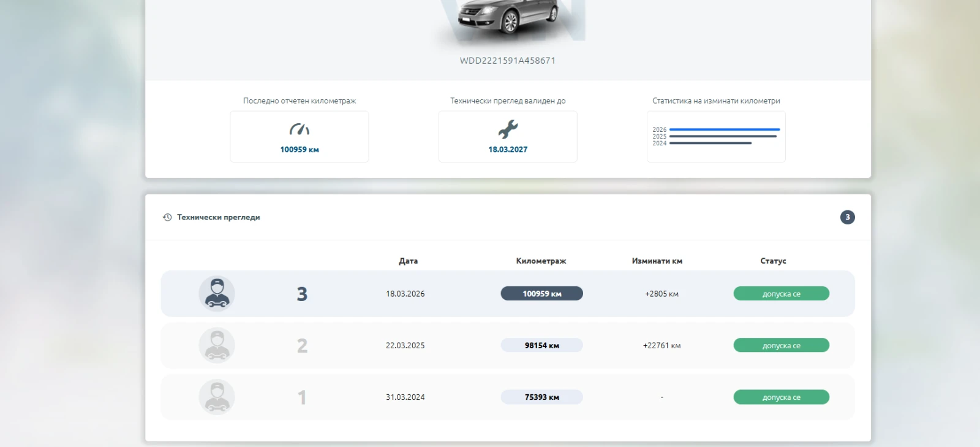
Task: Click the 18.03.2027 validity date
Action: click(x=508, y=149)
